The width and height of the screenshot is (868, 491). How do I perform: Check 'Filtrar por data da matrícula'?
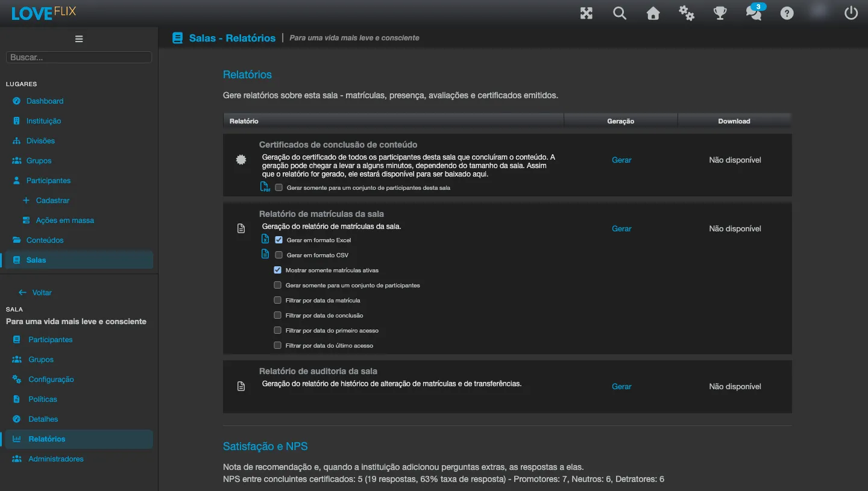(x=277, y=300)
